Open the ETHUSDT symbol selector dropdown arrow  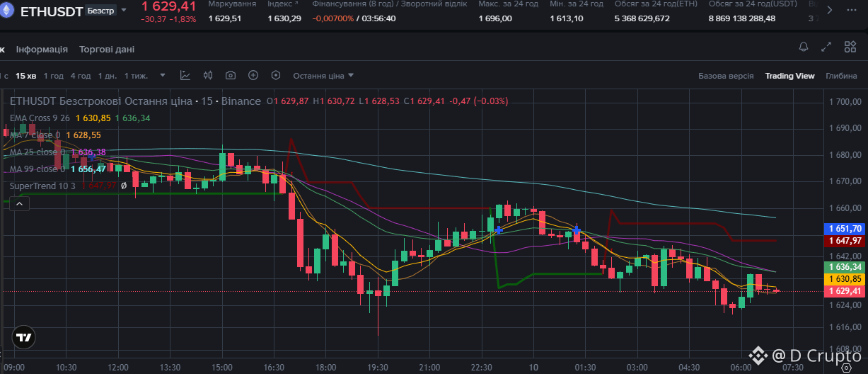125,11
